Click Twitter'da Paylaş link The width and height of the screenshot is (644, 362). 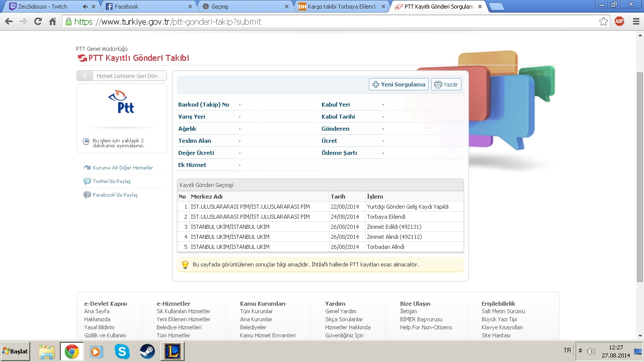click(112, 181)
